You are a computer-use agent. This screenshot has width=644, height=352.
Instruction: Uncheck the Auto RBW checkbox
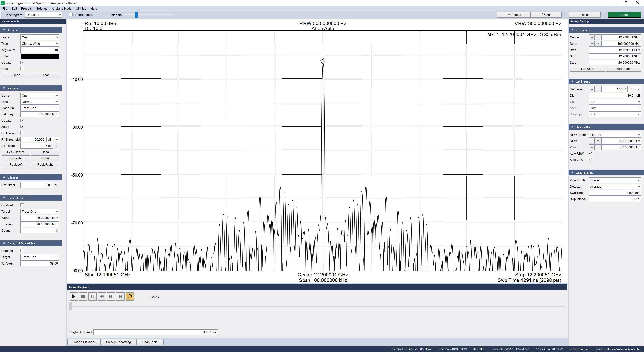591,153
